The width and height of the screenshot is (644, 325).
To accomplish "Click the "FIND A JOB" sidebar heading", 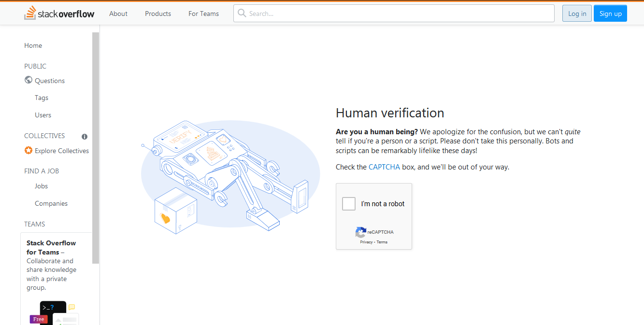I will tap(42, 171).
